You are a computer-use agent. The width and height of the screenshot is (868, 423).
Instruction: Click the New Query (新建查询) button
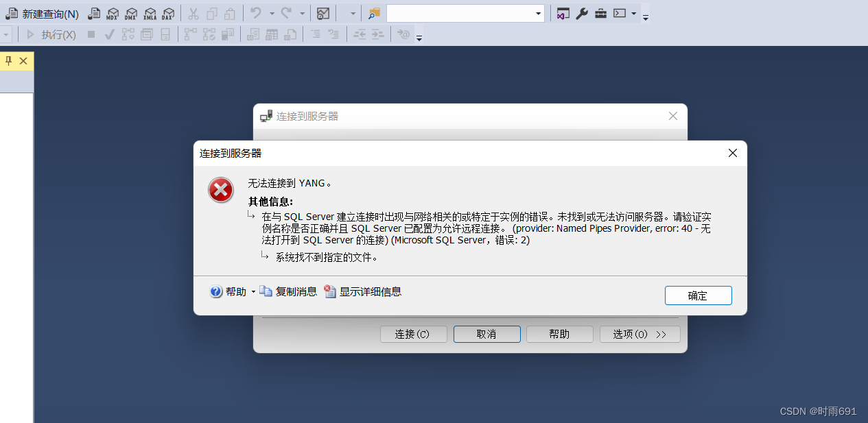[43, 14]
